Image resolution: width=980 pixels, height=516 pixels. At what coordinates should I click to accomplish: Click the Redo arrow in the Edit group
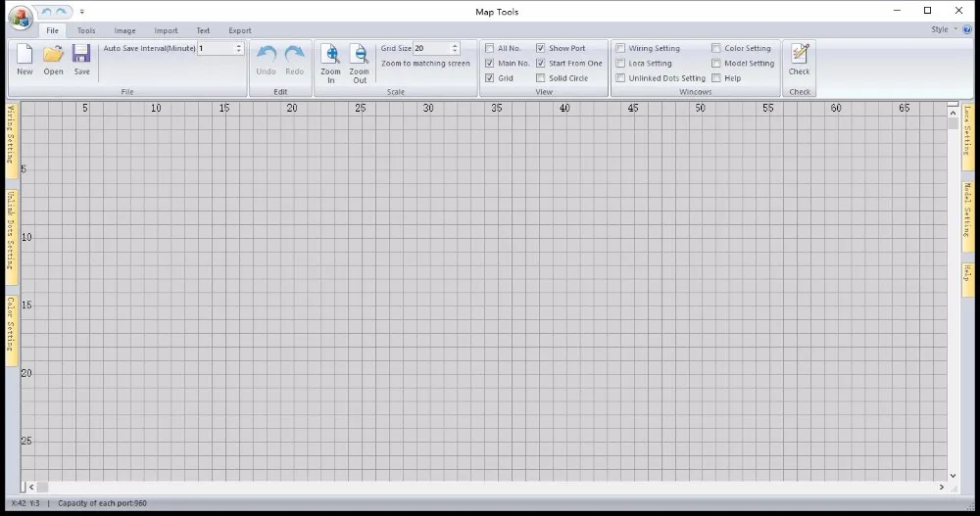[x=294, y=60]
